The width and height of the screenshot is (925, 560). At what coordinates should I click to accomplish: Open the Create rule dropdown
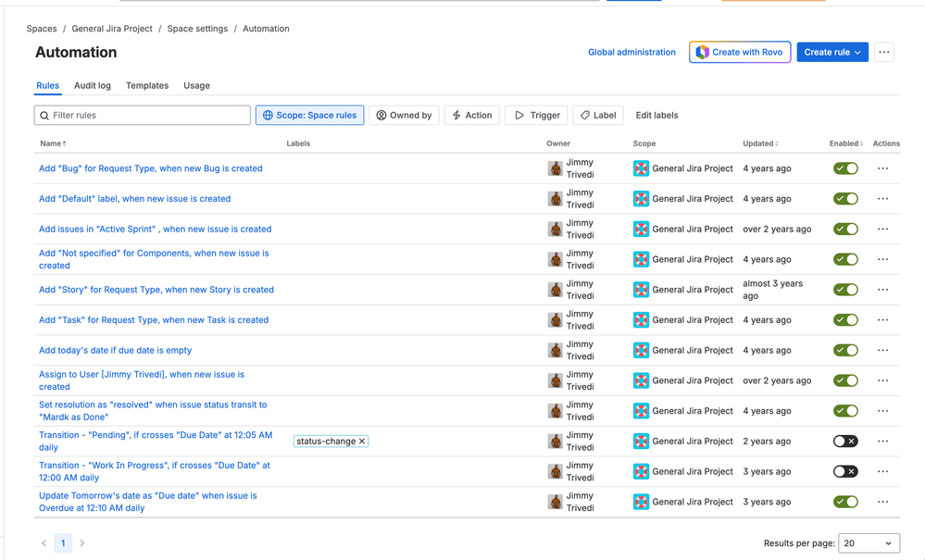pyautogui.click(x=832, y=52)
